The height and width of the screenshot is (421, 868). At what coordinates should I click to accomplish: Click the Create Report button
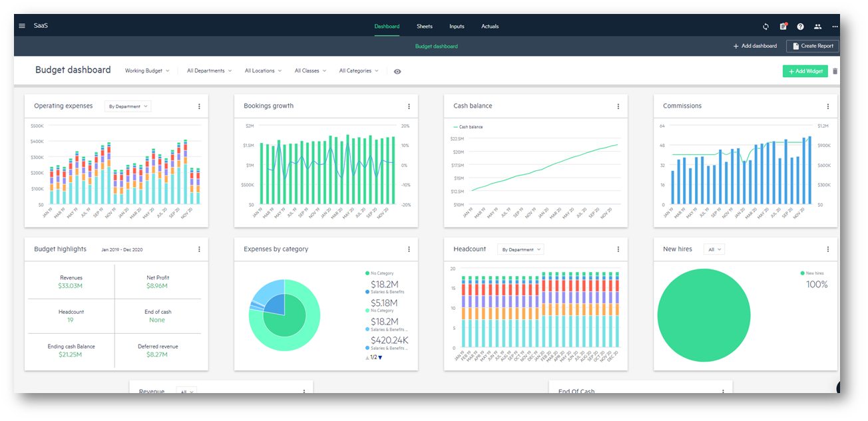[813, 46]
